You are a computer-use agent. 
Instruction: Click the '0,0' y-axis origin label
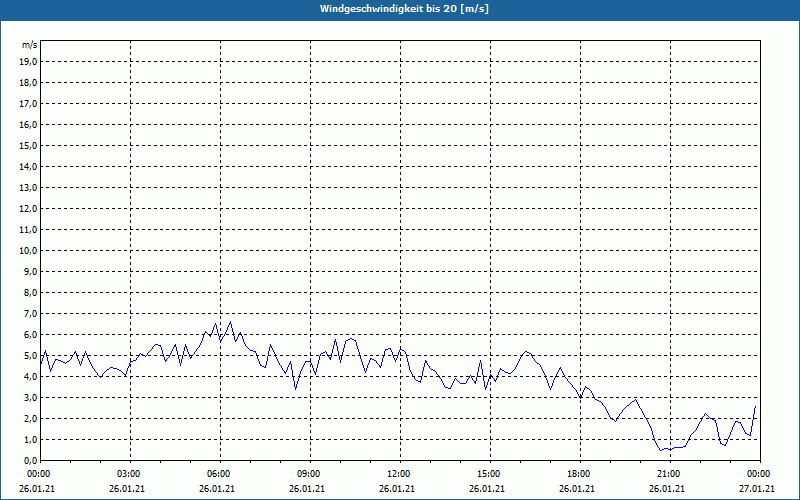30,460
